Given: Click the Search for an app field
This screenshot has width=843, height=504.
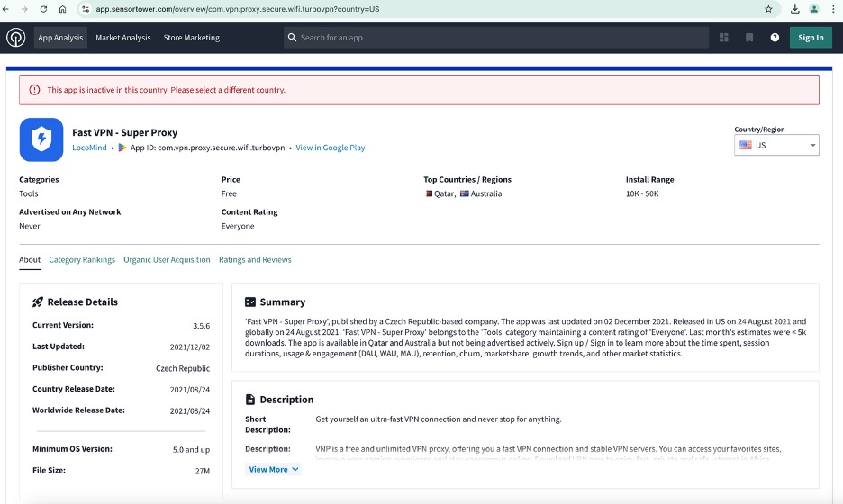Looking at the screenshot, I should pyautogui.click(x=495, y=38).
